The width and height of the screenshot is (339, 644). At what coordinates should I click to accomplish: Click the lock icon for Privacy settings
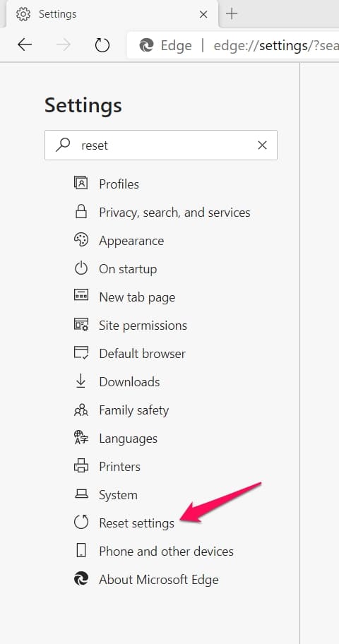[81, 212]
